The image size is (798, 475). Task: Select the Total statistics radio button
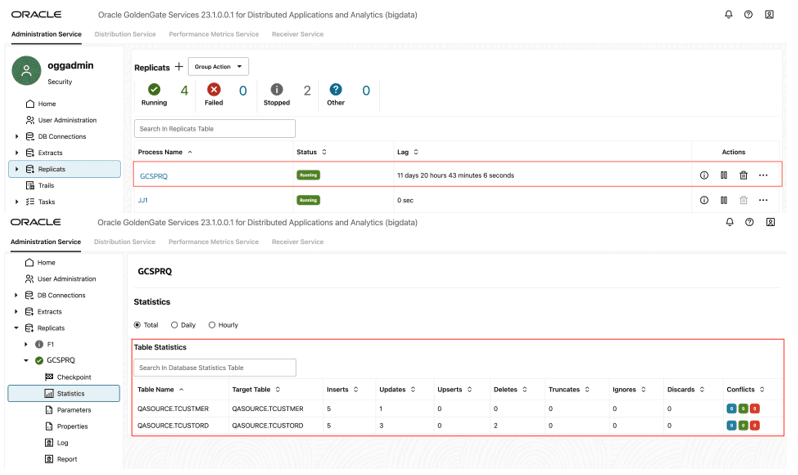click(x=137, y=325)
